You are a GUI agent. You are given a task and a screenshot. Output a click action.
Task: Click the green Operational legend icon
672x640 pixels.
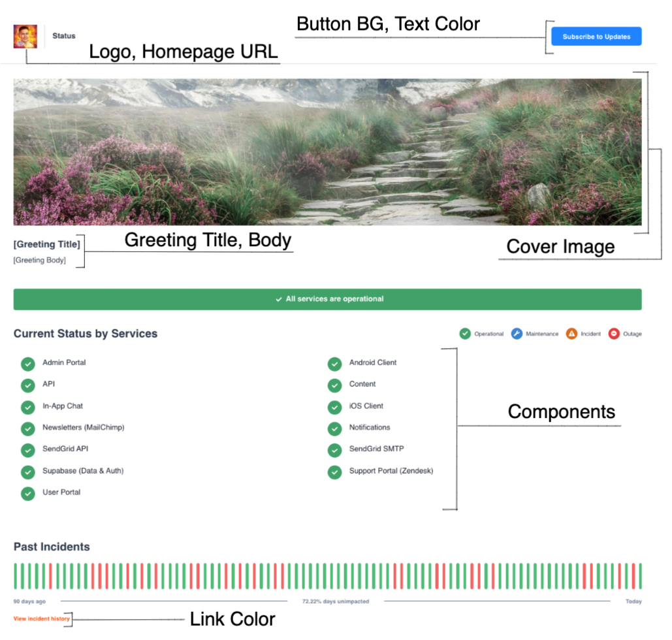[465, 334]
